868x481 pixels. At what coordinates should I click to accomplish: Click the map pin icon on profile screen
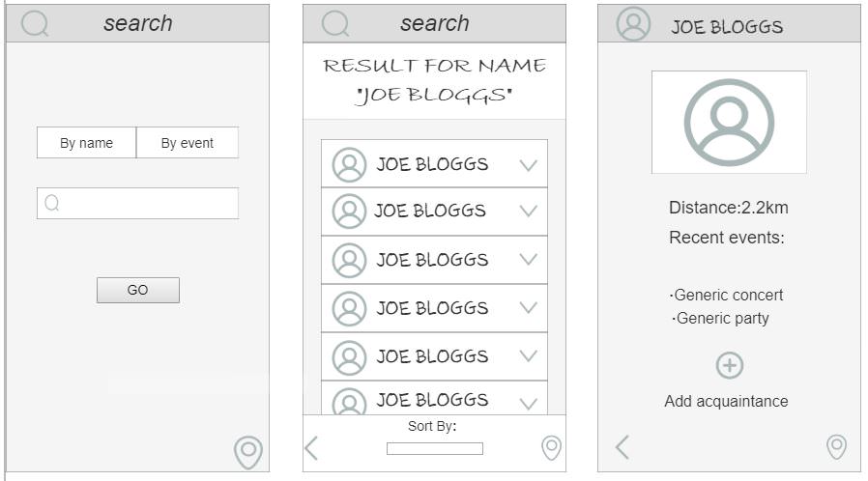click(x=836, y=446)
